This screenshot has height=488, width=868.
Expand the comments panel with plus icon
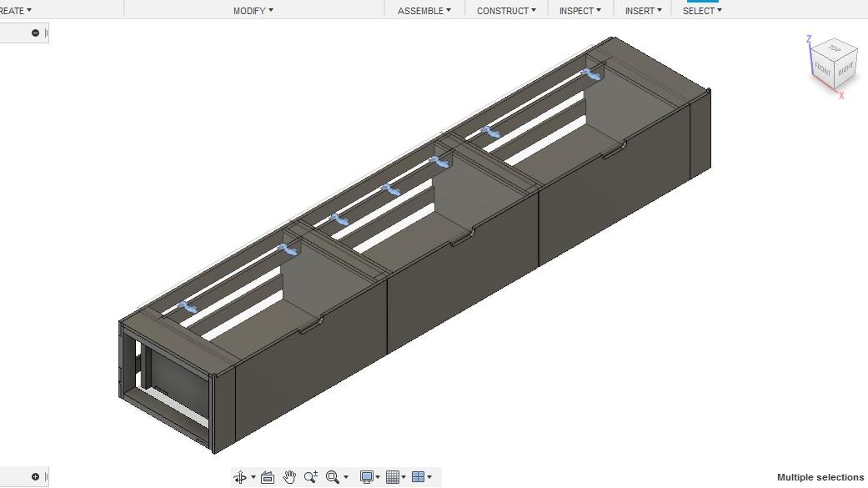point(35,477)
